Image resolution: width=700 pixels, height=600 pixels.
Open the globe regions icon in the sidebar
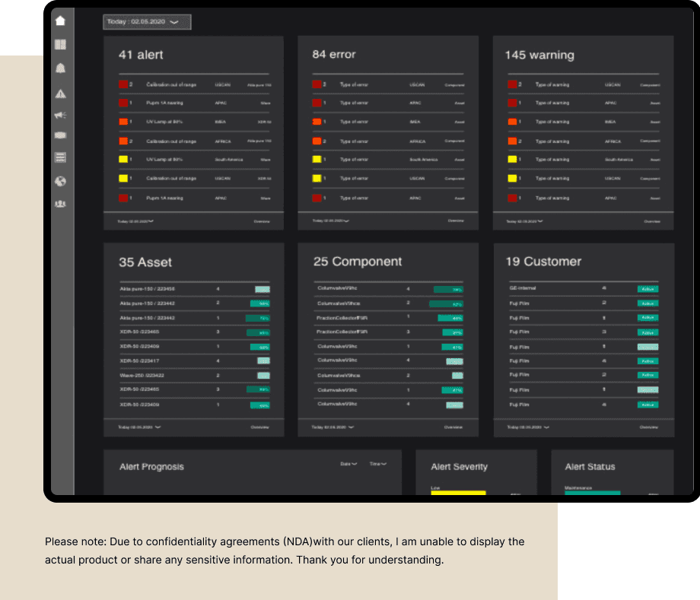click(x=60, y=181)
